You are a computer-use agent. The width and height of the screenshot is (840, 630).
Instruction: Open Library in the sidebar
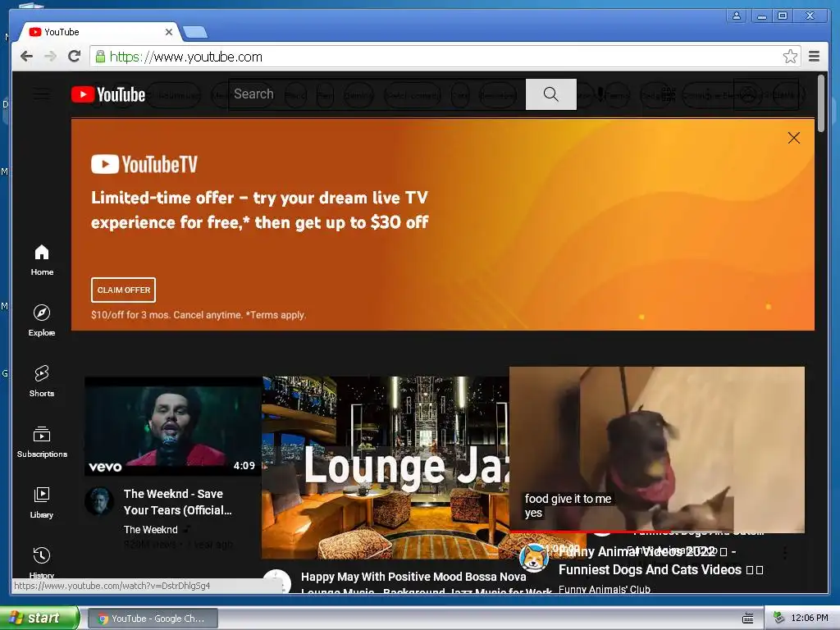click(42, 503)
